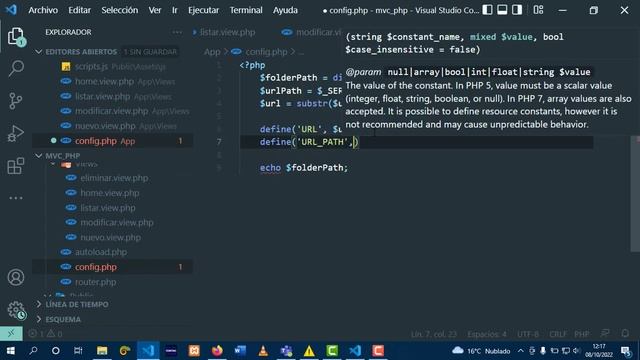Open the Manage settings gear
The height and width of the screenshot is (360, 640).
pos(16,310)
